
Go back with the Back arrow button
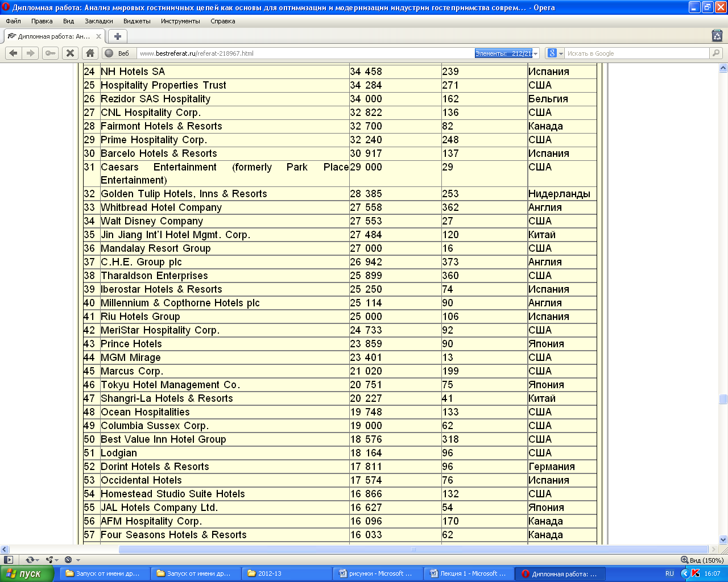14,53
